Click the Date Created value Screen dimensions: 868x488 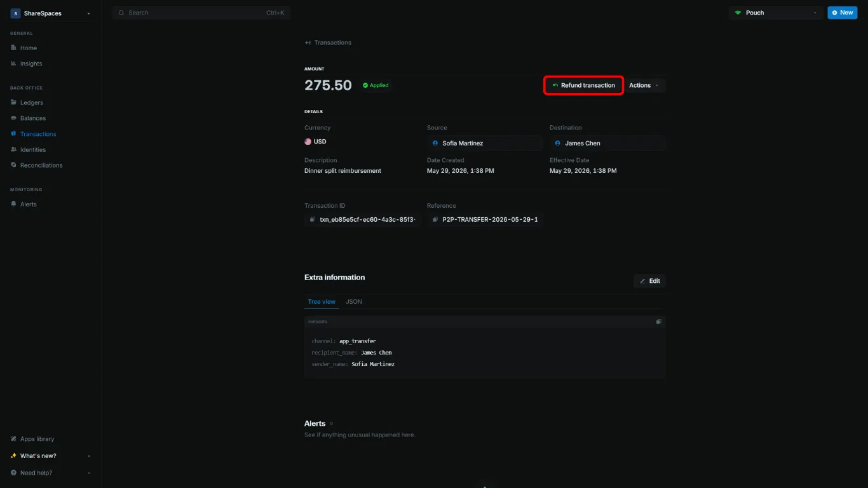pyautogui.click(x=461, y=171)
